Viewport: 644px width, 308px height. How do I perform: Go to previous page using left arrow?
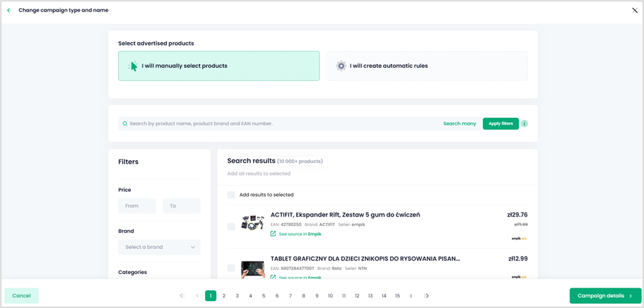pyautogui.click(x=197, y=296)
